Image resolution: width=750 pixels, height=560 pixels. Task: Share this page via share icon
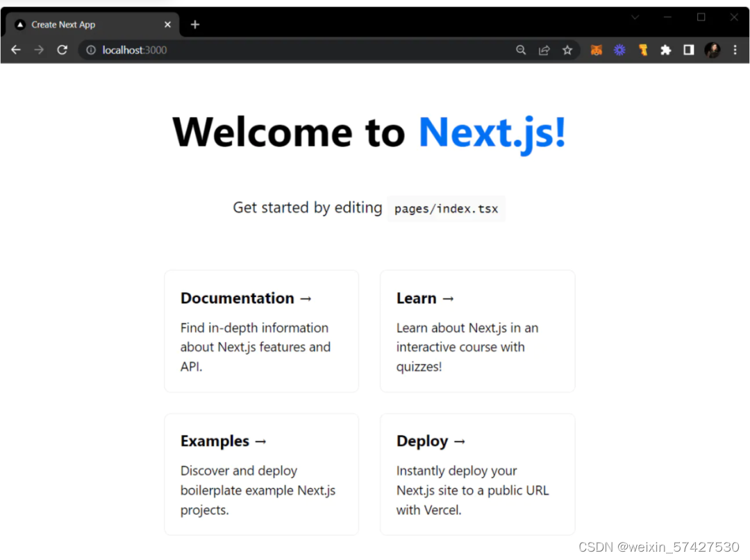544,50
